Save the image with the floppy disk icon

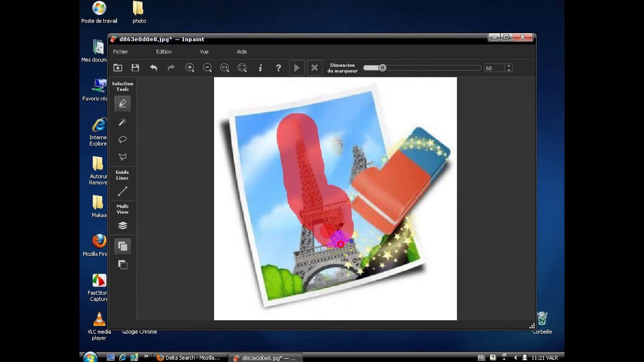click(135, 68)
